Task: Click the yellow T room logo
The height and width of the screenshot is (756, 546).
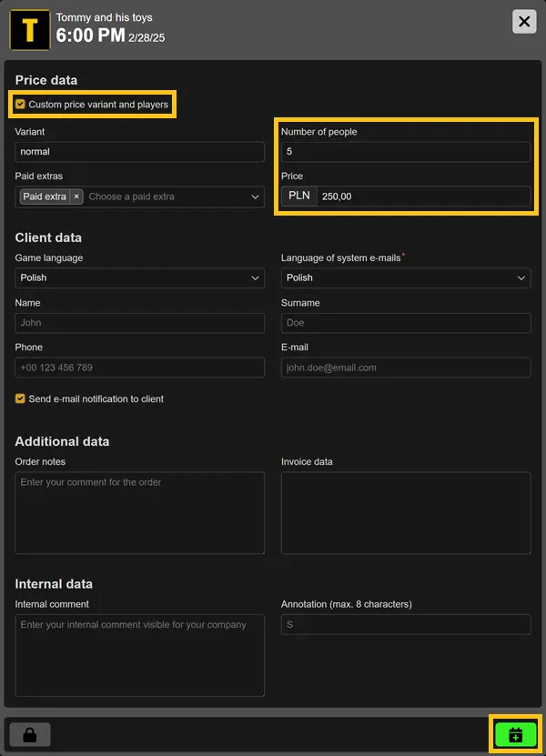Action: (29, 30)
